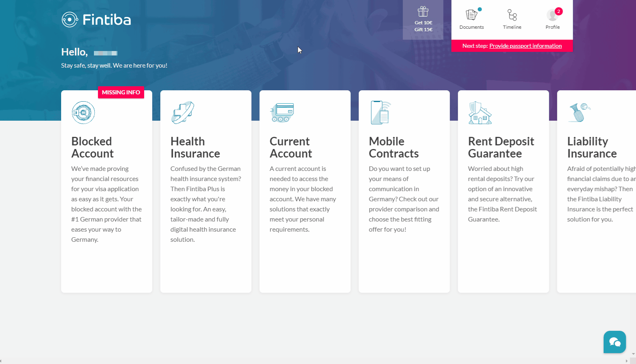636x364 pixels.
Task: Open the Current Account card description
Action: tap(303, 199)
